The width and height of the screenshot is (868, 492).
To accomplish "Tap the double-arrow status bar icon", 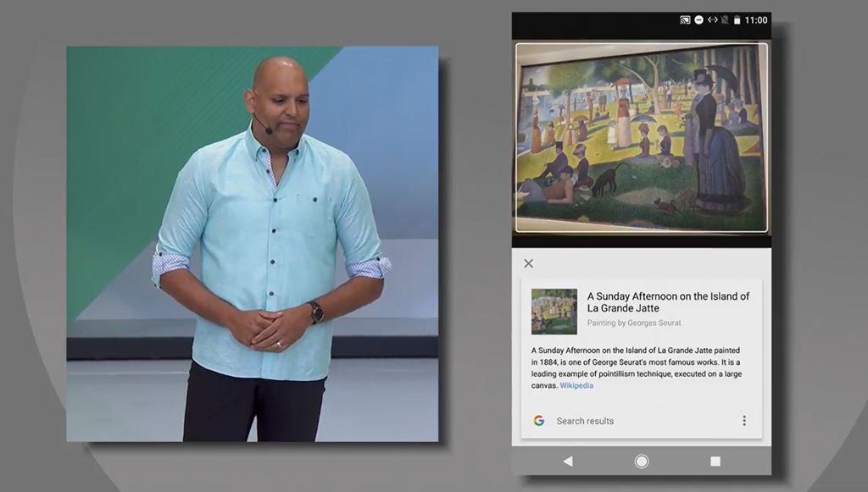I will 713,20.
